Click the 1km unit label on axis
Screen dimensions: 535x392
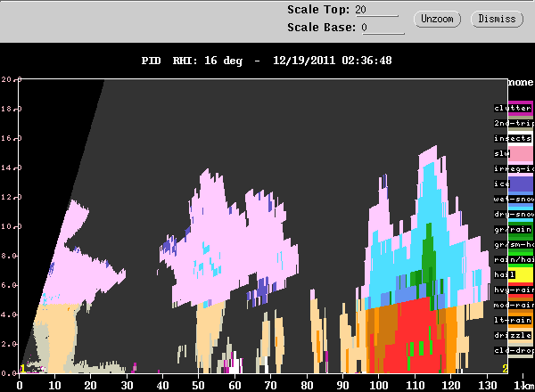(524, 385)
